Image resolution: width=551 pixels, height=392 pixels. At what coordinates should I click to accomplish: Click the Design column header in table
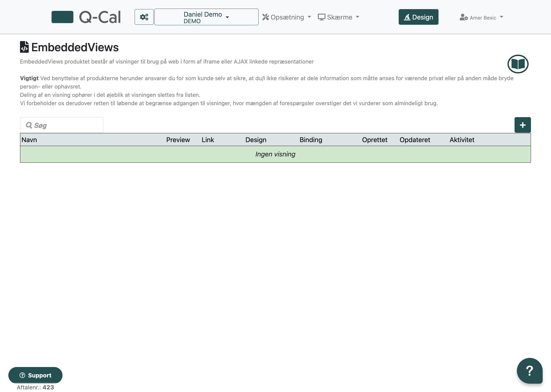point(256,140)
